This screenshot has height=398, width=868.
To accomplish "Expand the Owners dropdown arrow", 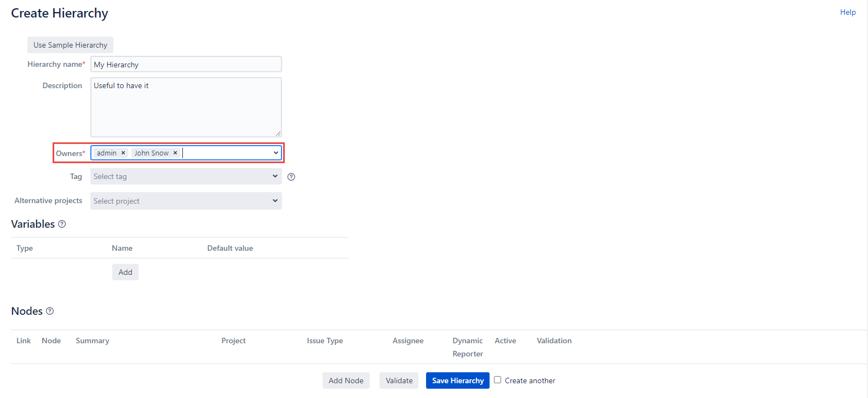I will [x=275, y=153].
